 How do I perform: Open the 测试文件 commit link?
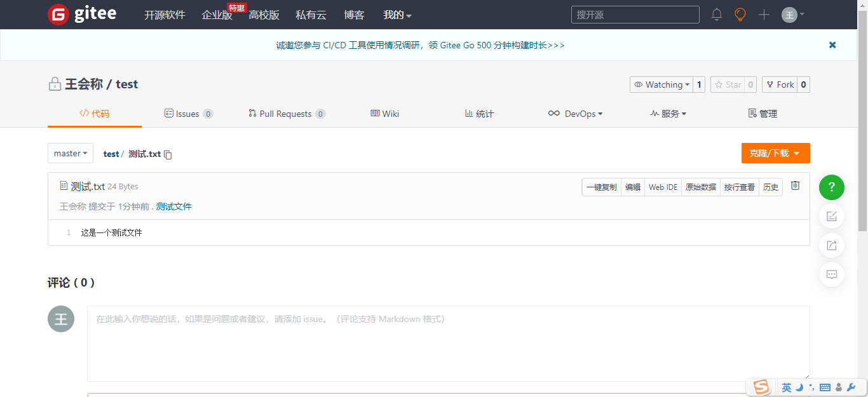pyautogui.click(x=173, y=206)
